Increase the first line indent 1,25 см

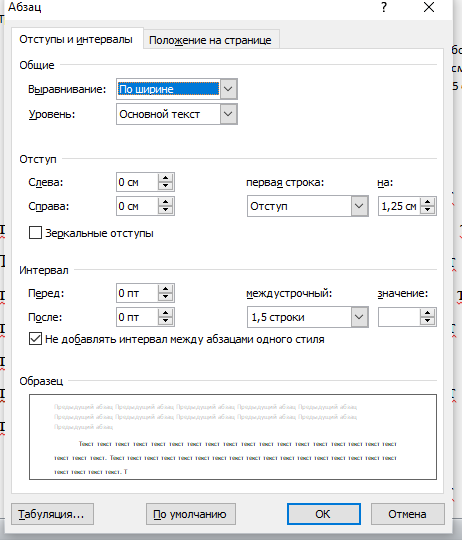point(428,202)
